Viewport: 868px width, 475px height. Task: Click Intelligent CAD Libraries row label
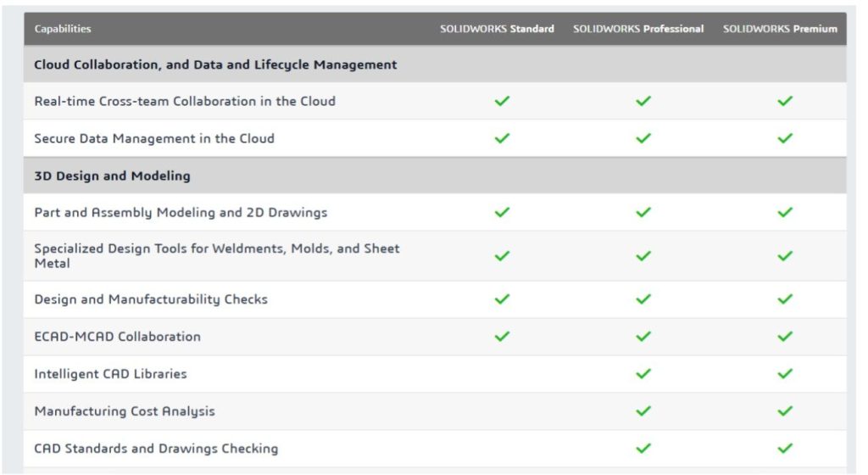(x=110, y=374)
